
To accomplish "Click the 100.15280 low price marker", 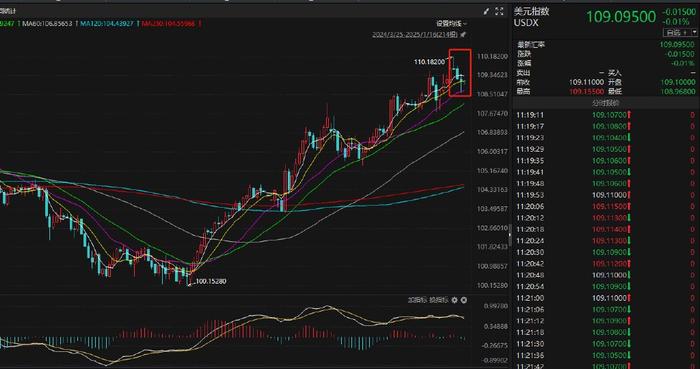I will coord(211,282).
